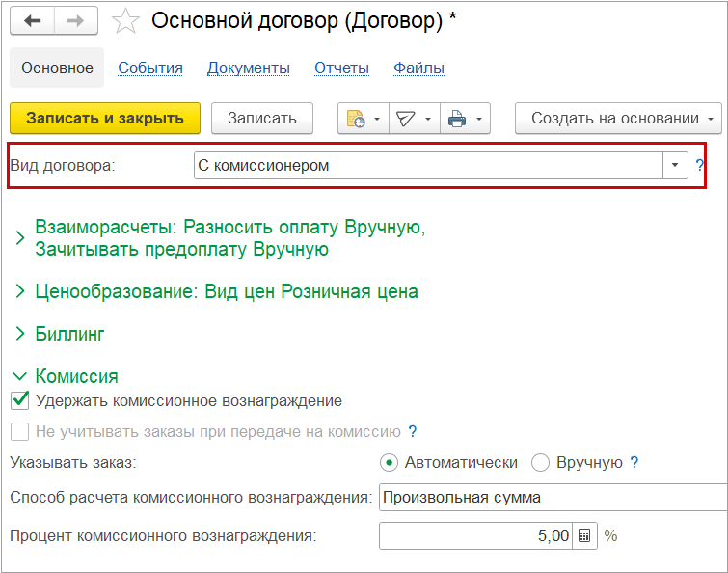This screenshot has height=573, width=728.
Task: Go back with the left arrow button
Action: click(x=33, y=20)
